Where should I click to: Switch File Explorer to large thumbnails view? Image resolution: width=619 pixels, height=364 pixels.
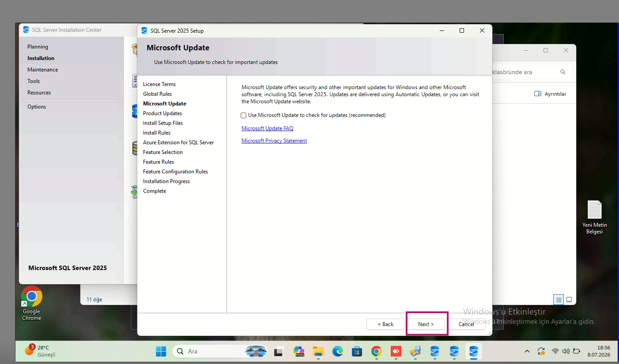click(569, 300)
